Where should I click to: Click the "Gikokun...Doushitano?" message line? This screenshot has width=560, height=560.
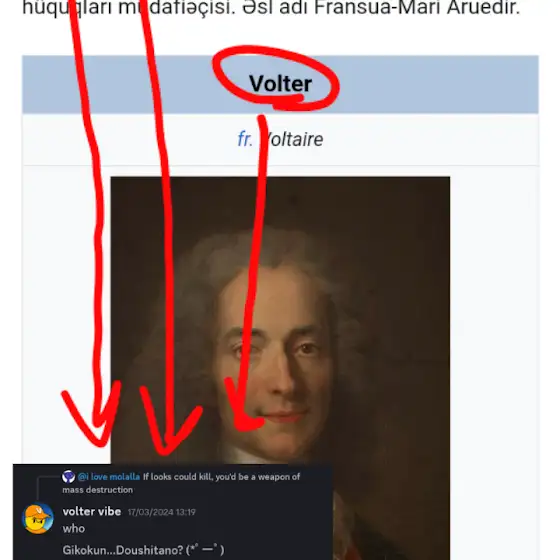pyautogui.click(x=143, y=550)
